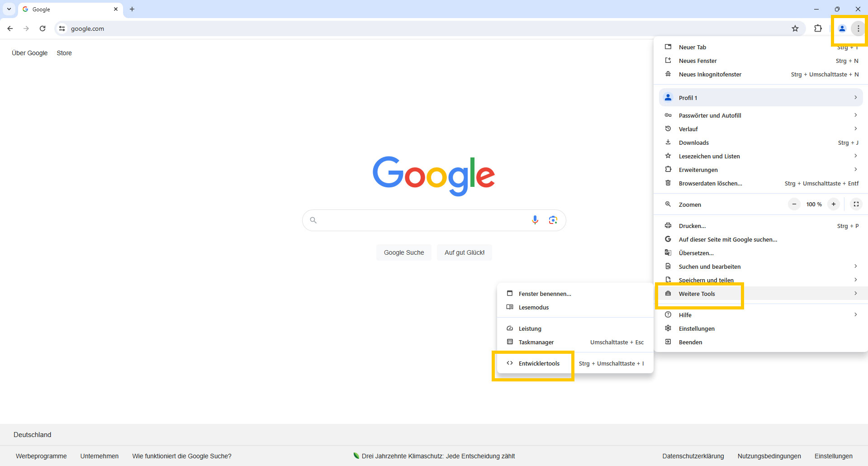Expand the Profil 1 submenu
868x466 pixels.
(x=760, y=98)
